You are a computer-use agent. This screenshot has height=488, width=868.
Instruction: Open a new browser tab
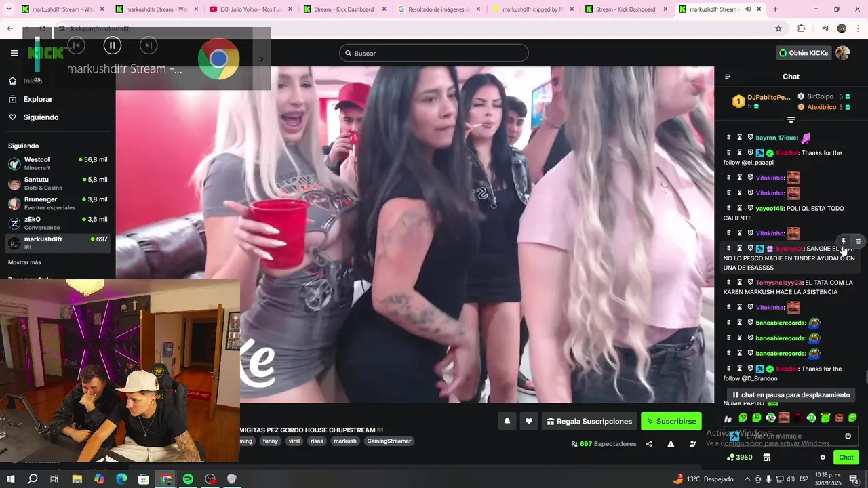click(775, 9)
